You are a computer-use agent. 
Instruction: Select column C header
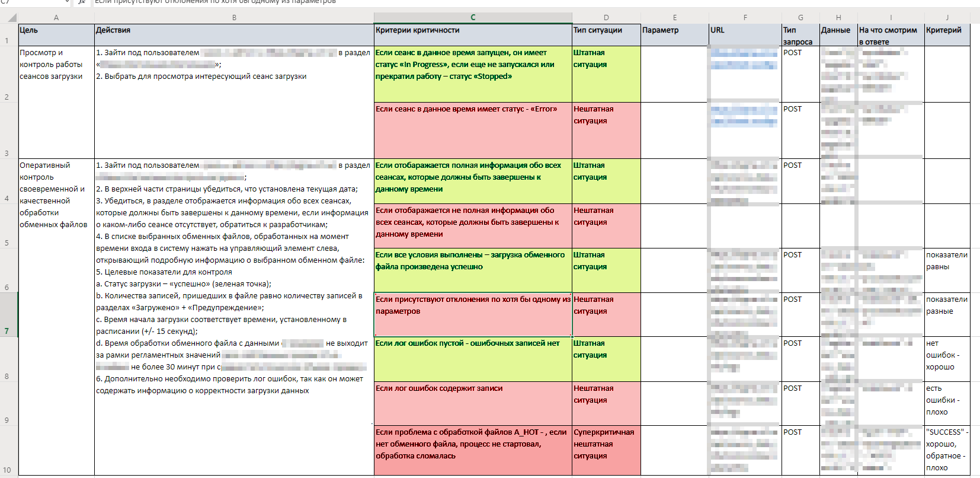pos(473,18)
